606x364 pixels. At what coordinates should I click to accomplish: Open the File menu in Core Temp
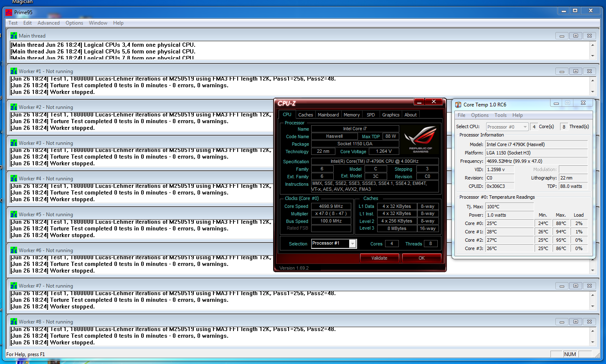[x=461, y=115]
